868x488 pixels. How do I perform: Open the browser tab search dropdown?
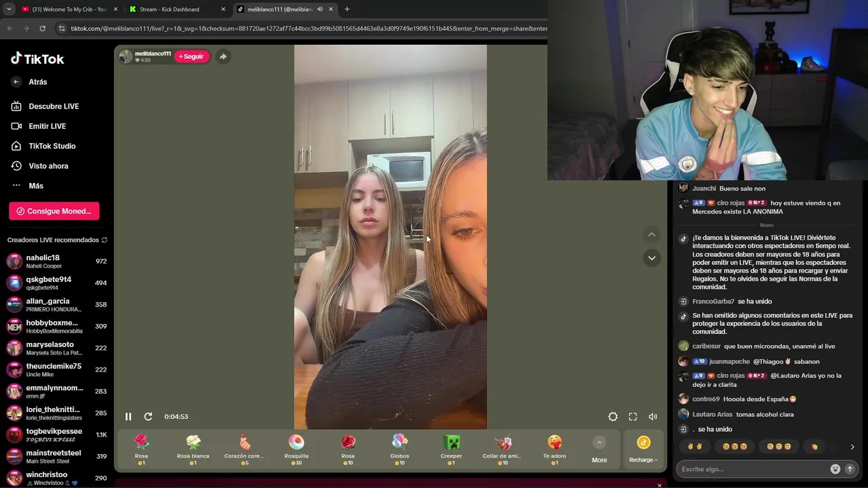(x=9, y=9)
